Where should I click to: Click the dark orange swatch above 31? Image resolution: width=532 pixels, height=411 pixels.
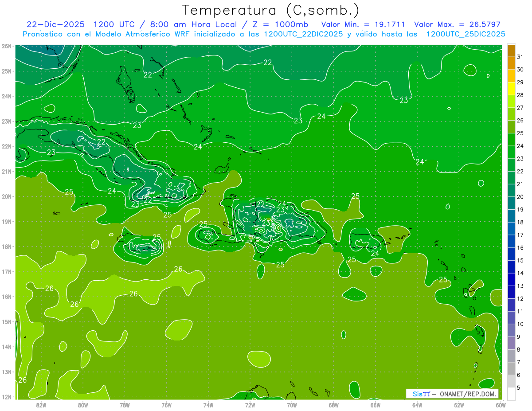pyautogui.click(x=511, y=51)
